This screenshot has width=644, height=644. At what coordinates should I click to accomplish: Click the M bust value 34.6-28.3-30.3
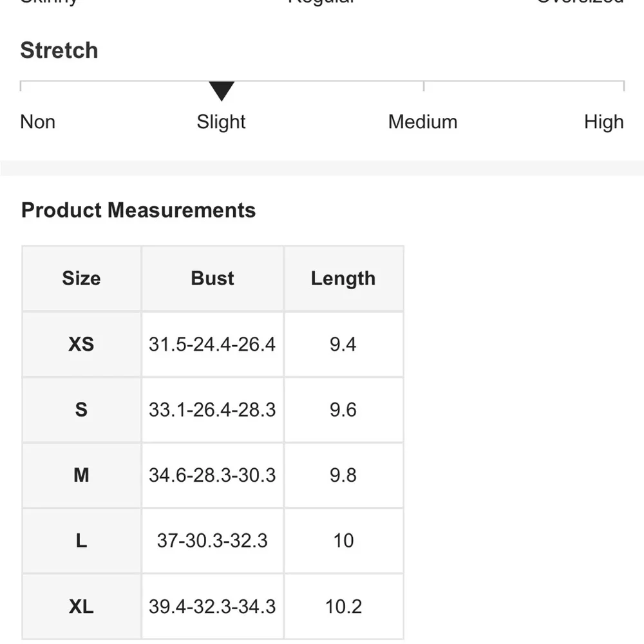(x=212, y=475)
